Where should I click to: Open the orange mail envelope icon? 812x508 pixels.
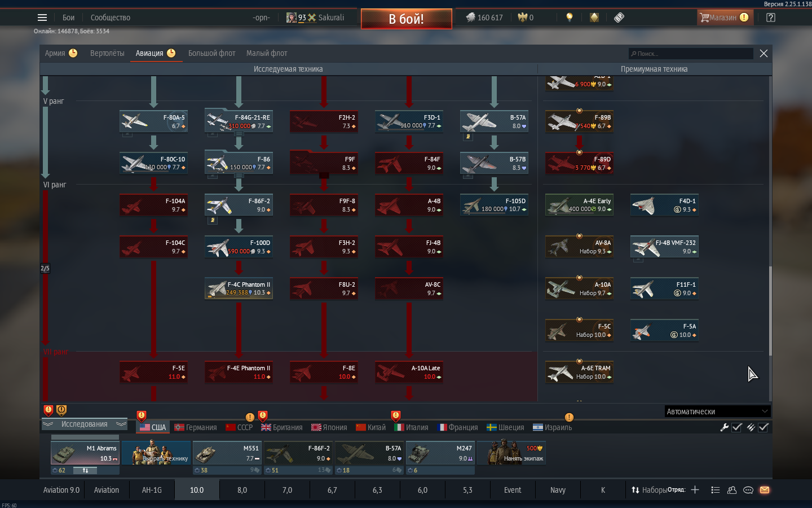(x=765, y=490)
